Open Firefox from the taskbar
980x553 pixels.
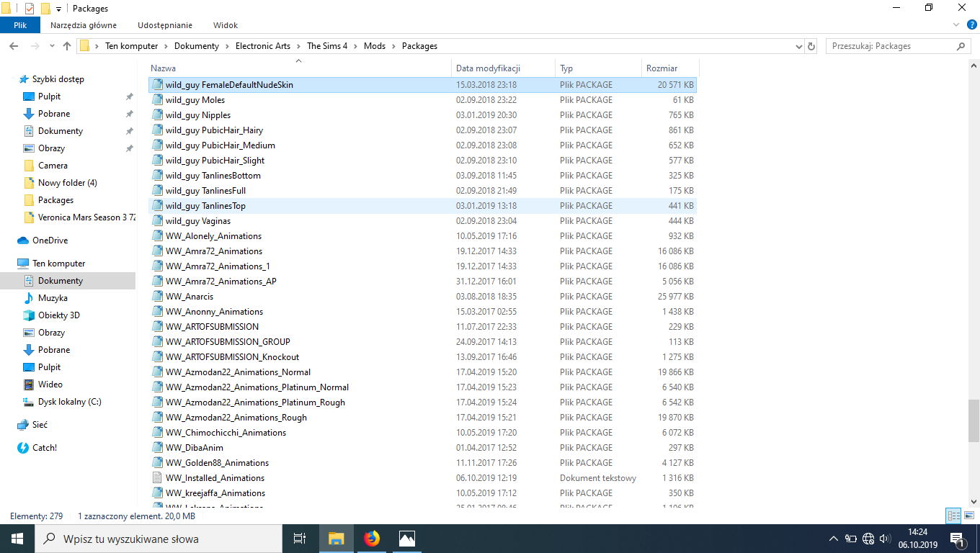click(372, 539)
